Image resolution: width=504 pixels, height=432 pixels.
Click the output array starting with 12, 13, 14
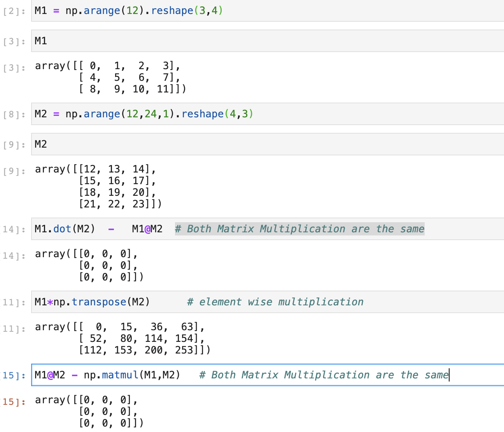(x=98, y=186)
